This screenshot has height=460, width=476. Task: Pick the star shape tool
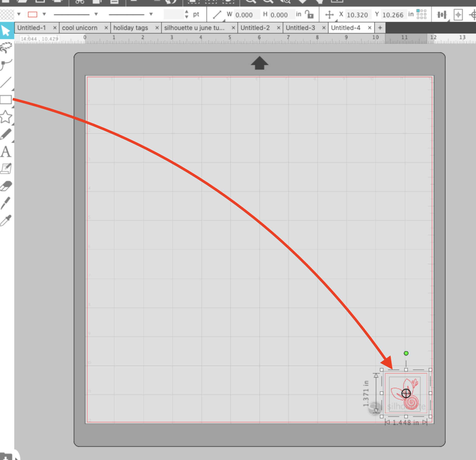tap(6, 117)
